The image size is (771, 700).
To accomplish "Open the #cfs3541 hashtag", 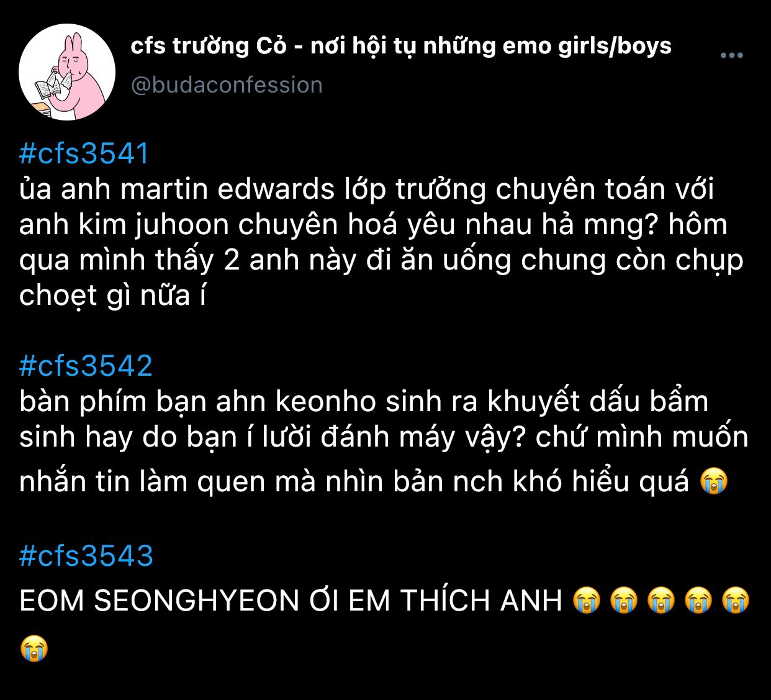I will pyautogui.click(x=84, y=153).
